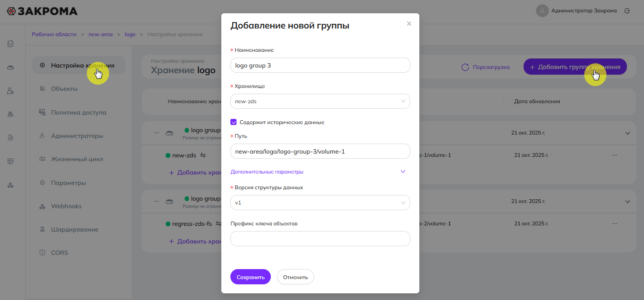Open Политика доступа in the sidebar
The width and height of the screenshot is (644, 300).
[x=79, y=113]
